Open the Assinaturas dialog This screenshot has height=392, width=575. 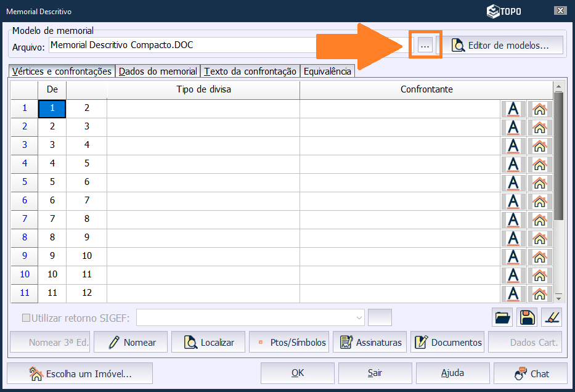coord(370,342)
